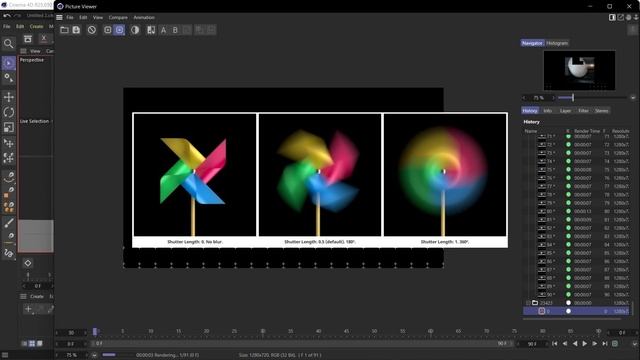Select the Filter tab
This screenshot has height=360, width=640.
pos(583,111)
